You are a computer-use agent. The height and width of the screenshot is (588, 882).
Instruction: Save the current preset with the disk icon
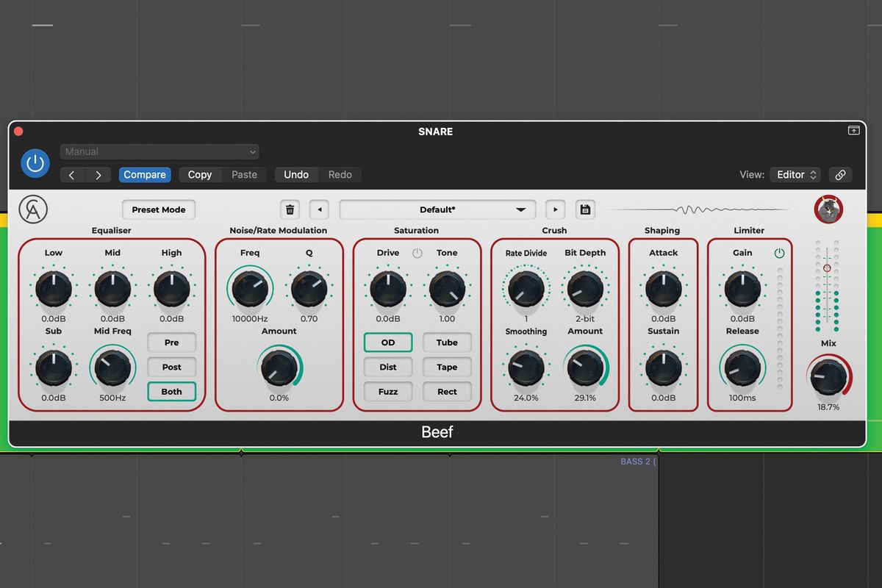[x=585, y=209]
